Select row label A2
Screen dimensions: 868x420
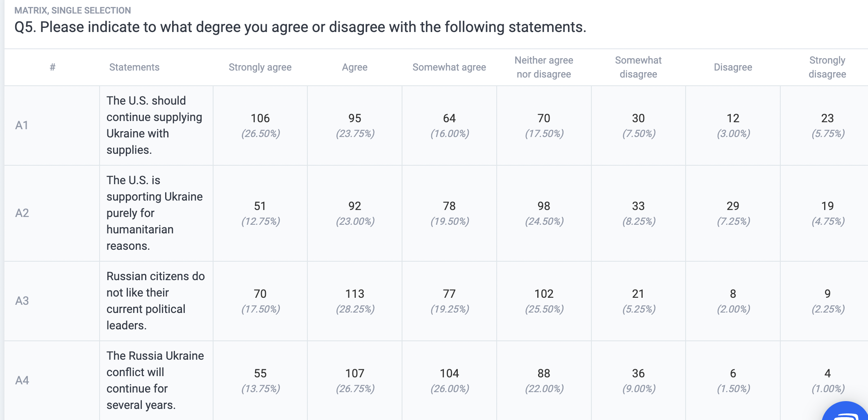(22, 213)
